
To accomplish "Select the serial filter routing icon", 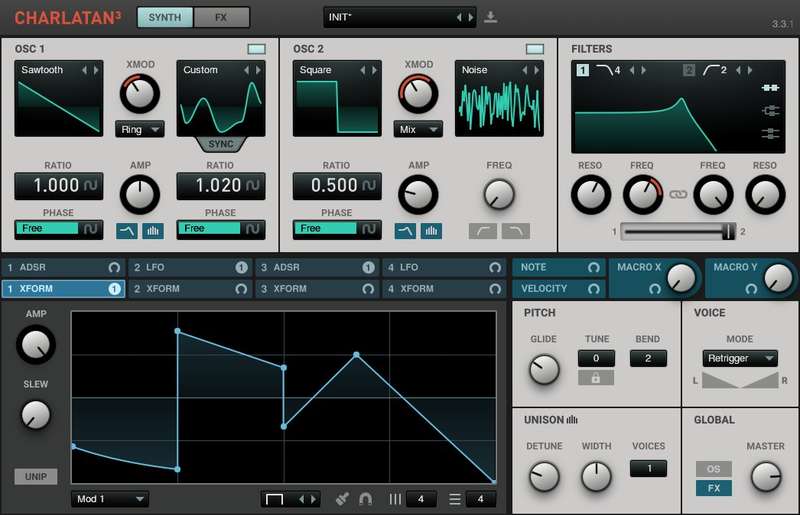I will [x=770, y=88].
